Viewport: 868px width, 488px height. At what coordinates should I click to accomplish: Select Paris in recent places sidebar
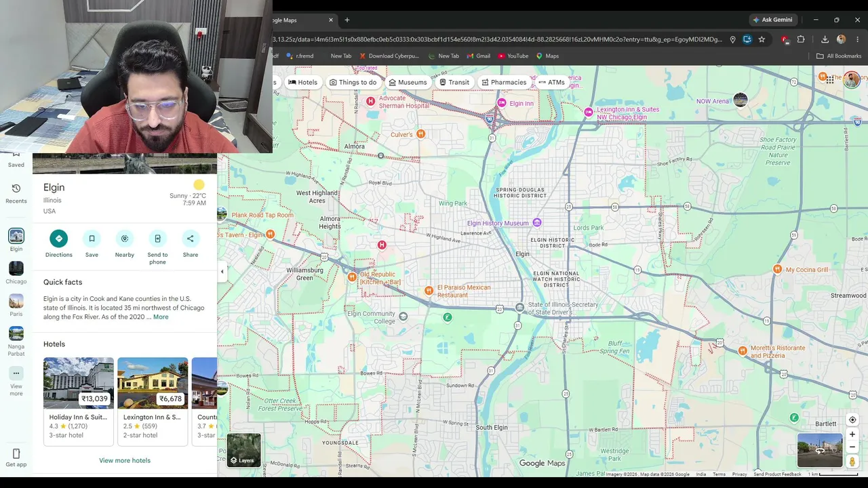(16, 305)
